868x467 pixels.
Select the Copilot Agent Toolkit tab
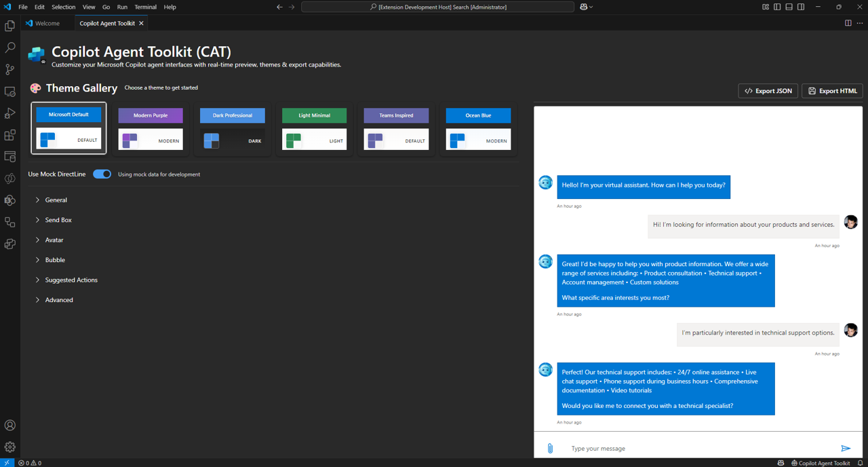point(107,23)
